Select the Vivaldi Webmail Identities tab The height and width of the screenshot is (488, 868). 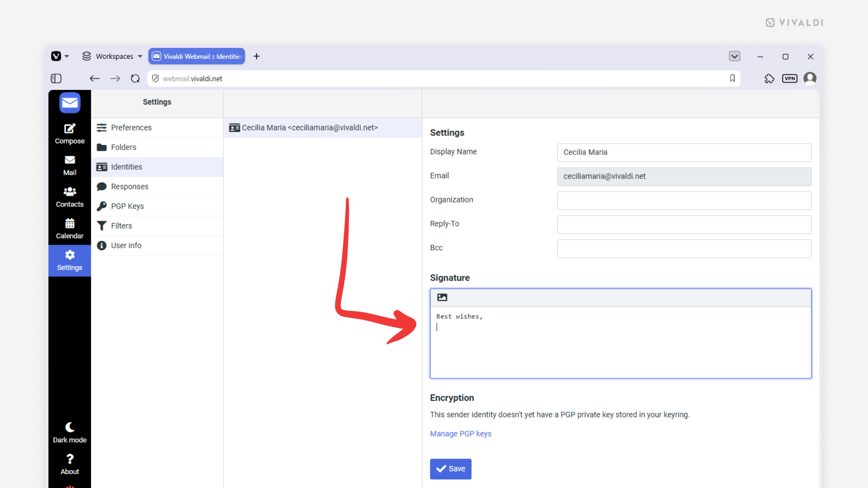point(197,56)
